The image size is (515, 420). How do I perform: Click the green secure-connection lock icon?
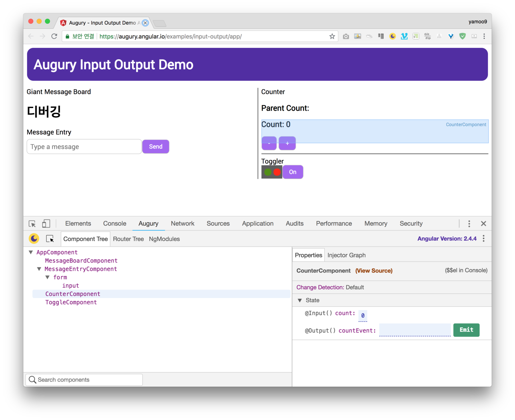pos(67,36)
